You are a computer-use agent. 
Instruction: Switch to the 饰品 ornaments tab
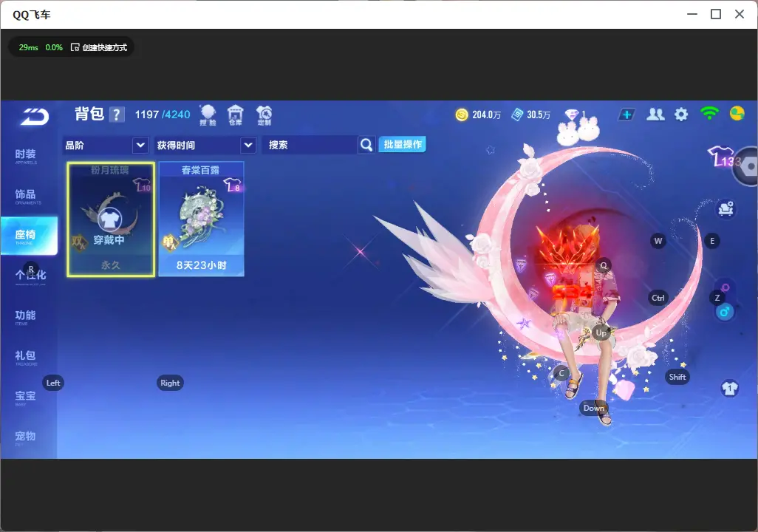[x=26, y=196]
